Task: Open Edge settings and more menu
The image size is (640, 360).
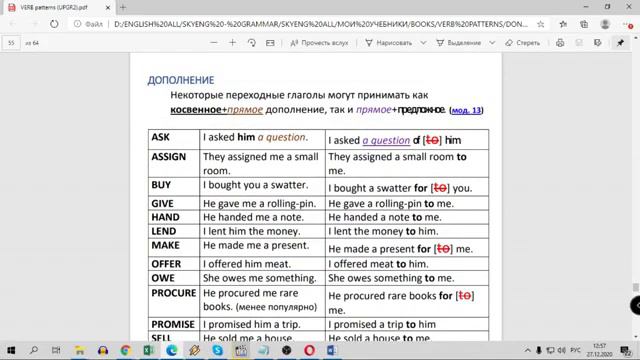Action: (x=627, y=24)
